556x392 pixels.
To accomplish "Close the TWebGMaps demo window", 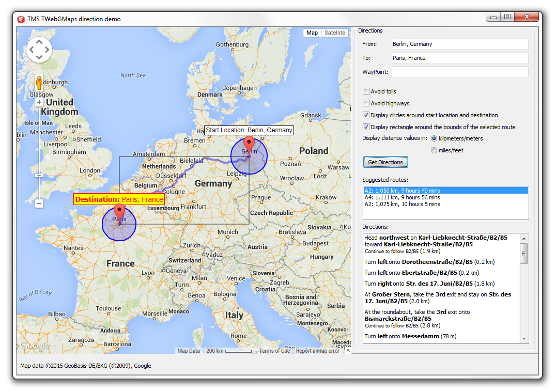I will (527, 17).
